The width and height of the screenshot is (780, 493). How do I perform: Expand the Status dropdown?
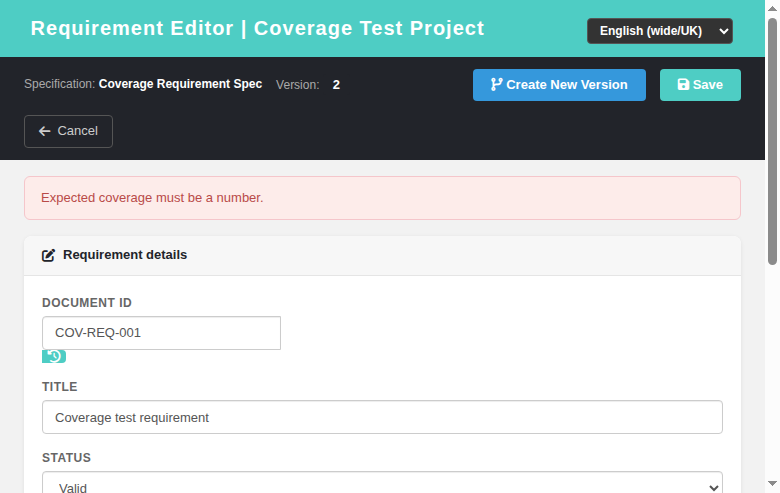coord(382,483)
